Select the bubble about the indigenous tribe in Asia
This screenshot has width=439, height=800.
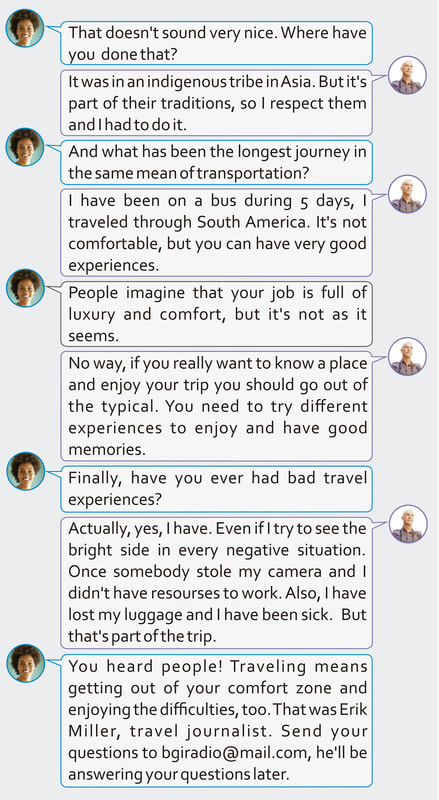216,102
